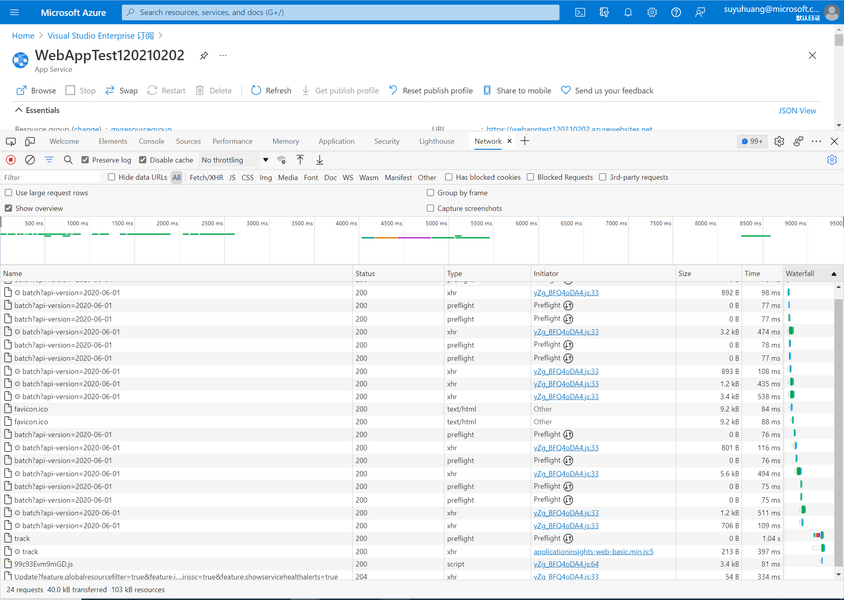Open the No throttling dropdown
Viewport: 844px width, 600px height.
[x=234, y=160]
